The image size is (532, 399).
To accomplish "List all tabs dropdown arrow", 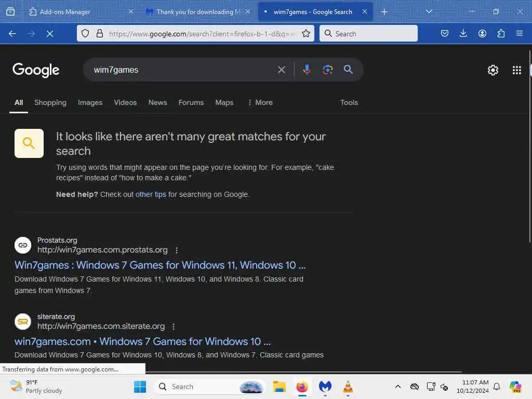I will coord(429,11).
